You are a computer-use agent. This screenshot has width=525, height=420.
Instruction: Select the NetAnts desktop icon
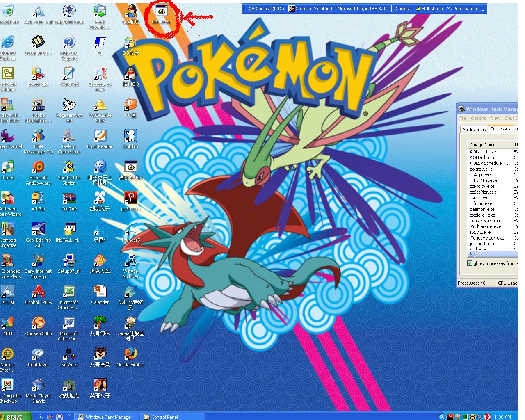pos(69,357)
